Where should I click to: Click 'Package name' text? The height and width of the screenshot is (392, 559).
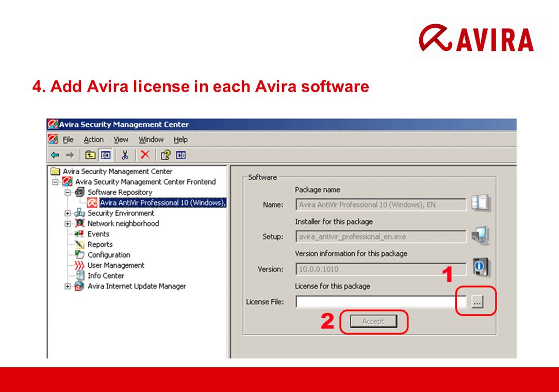pyautogui.click(x=317, y=190)
